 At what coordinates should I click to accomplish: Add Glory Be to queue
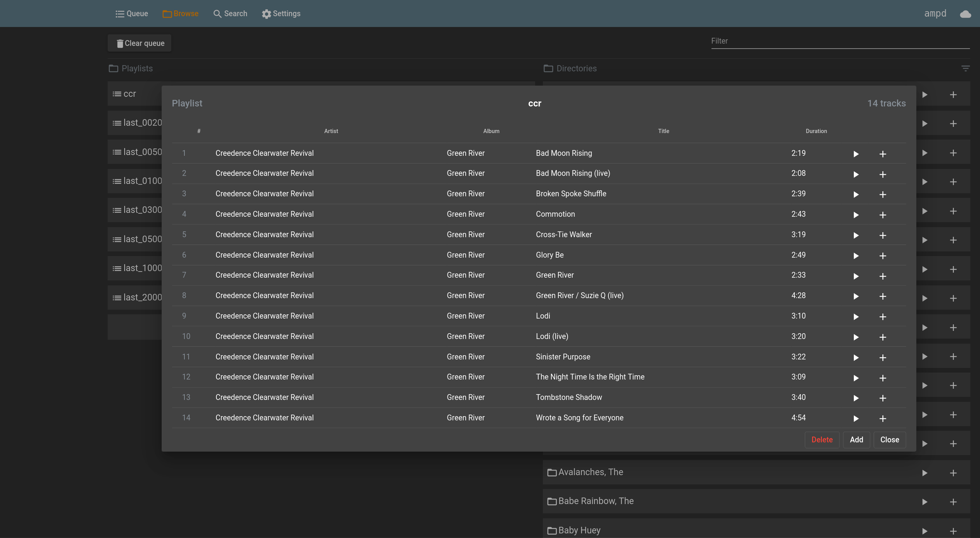click(883, 256)
